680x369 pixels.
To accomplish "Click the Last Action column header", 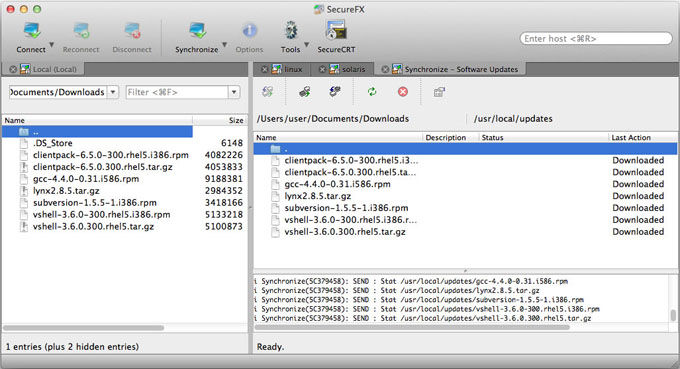I will (643, 137).
